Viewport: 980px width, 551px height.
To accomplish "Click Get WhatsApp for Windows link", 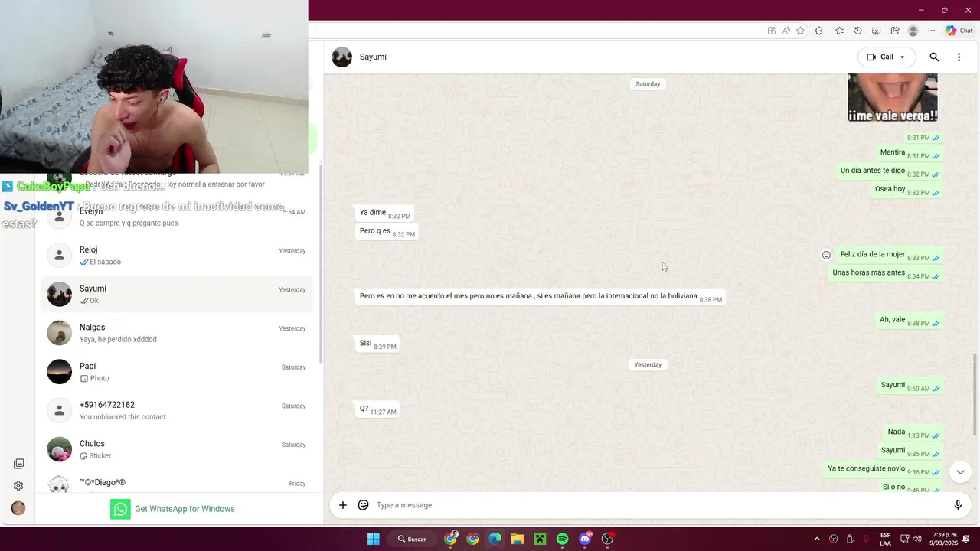I will click(185, 509).
